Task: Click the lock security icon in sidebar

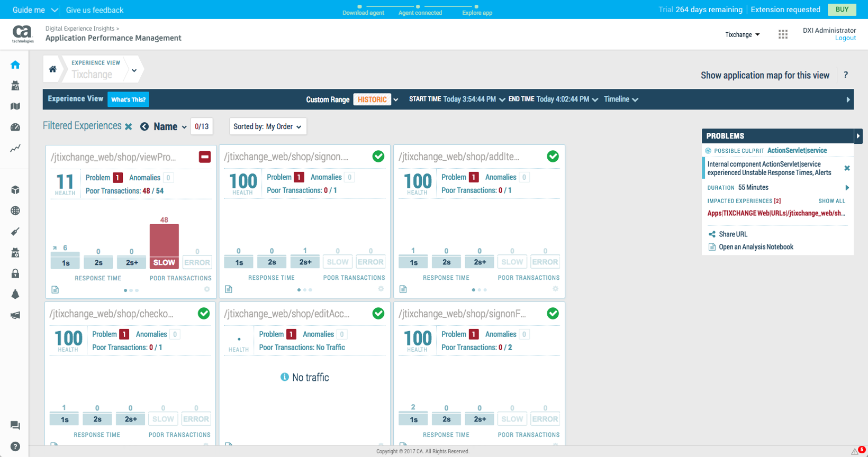Action: click(x=15, y=273)
